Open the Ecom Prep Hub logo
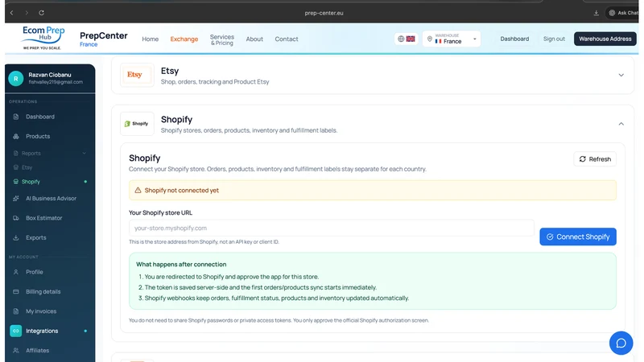Screen dimensions: 644x362 [43, 38]
